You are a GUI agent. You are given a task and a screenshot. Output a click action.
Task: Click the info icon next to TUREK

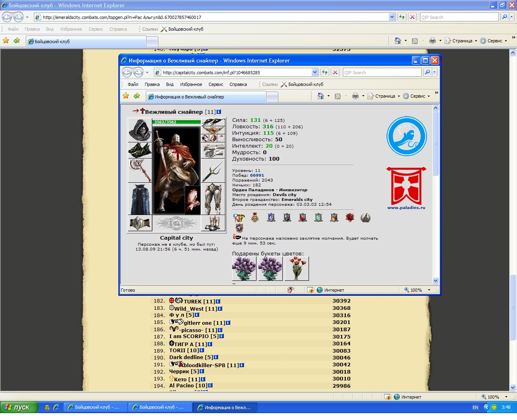tap(218, 301)
